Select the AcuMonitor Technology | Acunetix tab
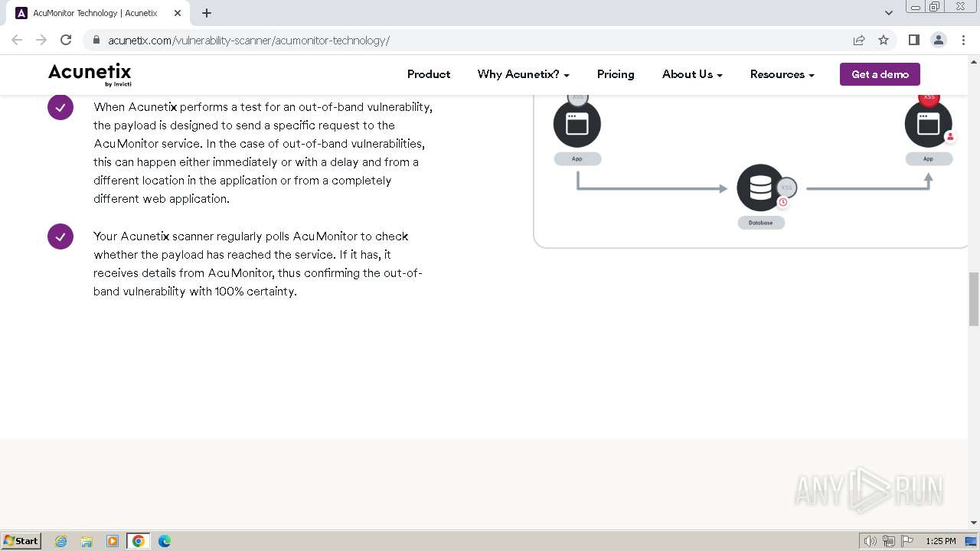This screenshot has width=980, height=551. 99,13
